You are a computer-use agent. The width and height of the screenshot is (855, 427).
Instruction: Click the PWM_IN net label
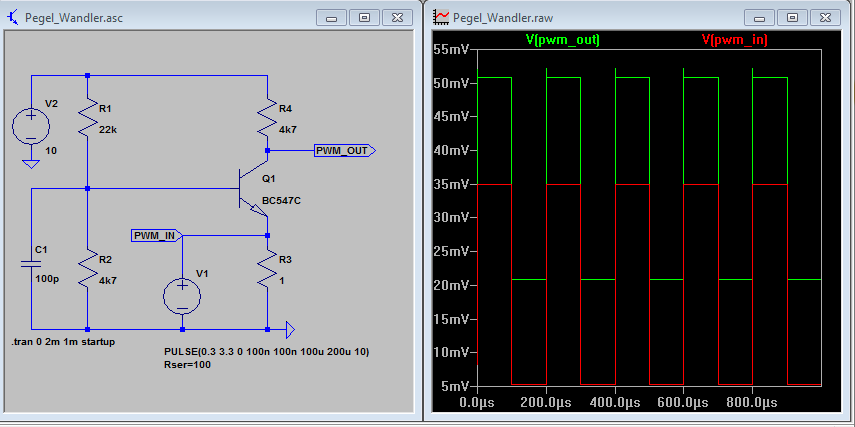[158, 236]
